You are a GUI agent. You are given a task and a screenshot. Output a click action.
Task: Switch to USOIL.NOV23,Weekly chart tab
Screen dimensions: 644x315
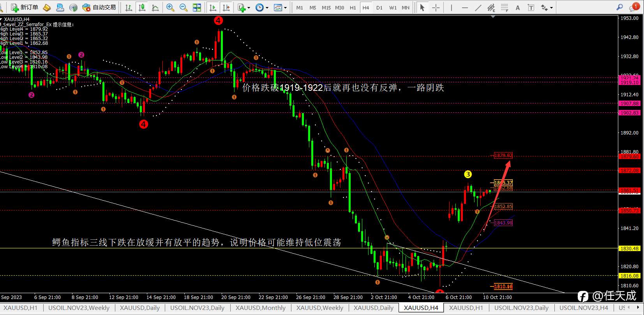(x=79, y=308)
